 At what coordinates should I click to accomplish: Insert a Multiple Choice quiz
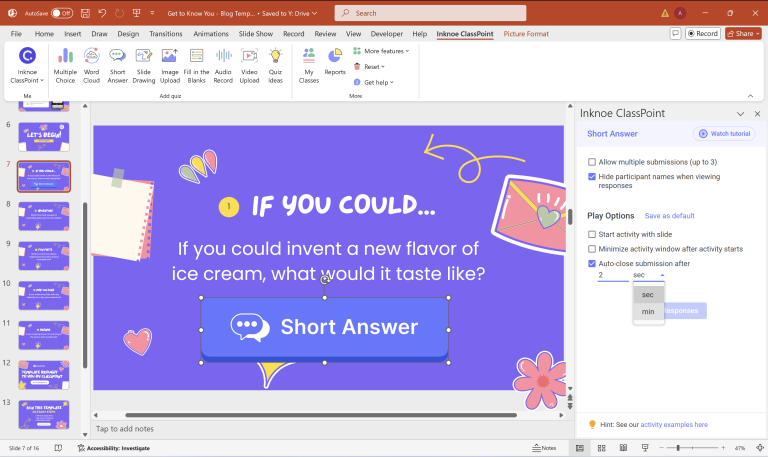[65, 66]
